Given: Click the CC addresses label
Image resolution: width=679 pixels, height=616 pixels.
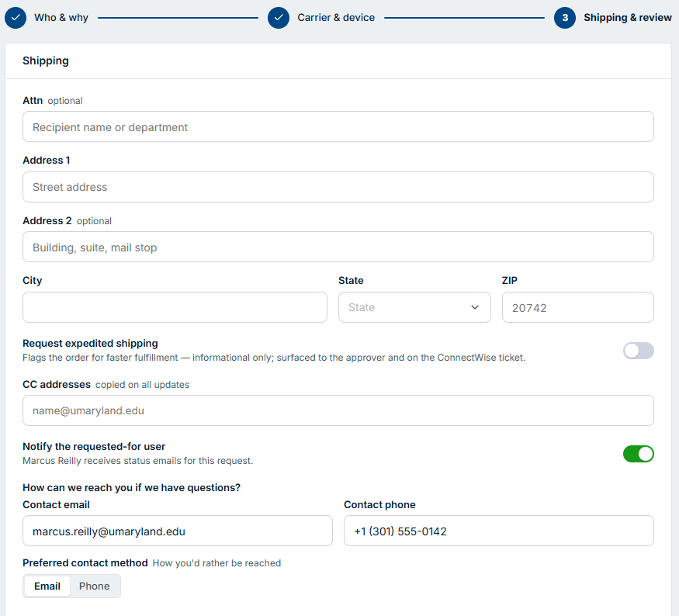Looking at the screenshot, I should pos(57,384).
